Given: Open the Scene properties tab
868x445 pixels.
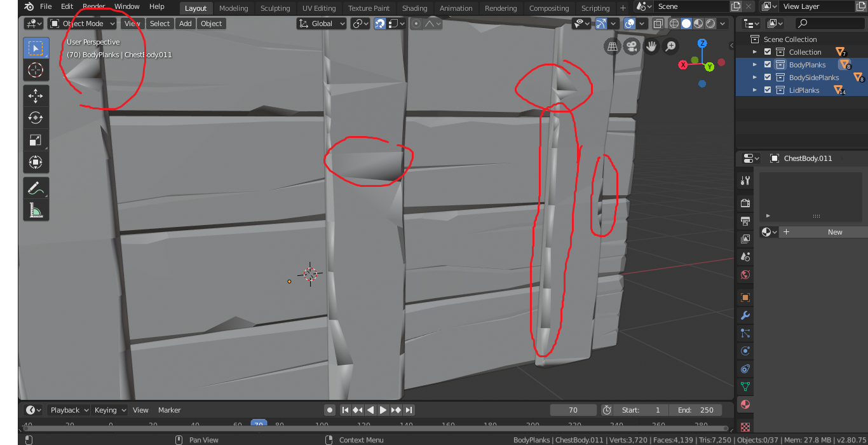Looking at the screenshot, I should (x=745, y=257).
